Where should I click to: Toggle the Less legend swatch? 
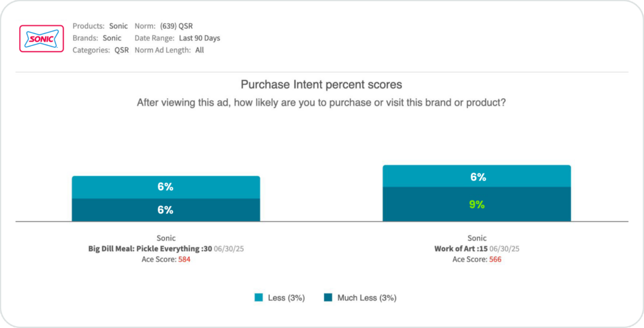pyautogui.click(x=258, y=298)
